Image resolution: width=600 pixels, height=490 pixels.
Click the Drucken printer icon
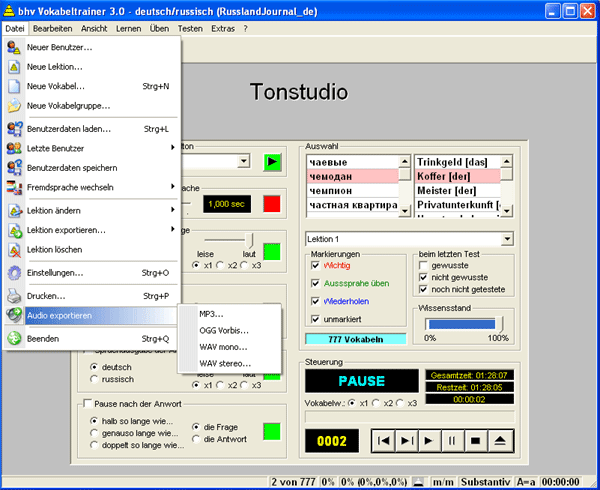(x=14, y=296)
